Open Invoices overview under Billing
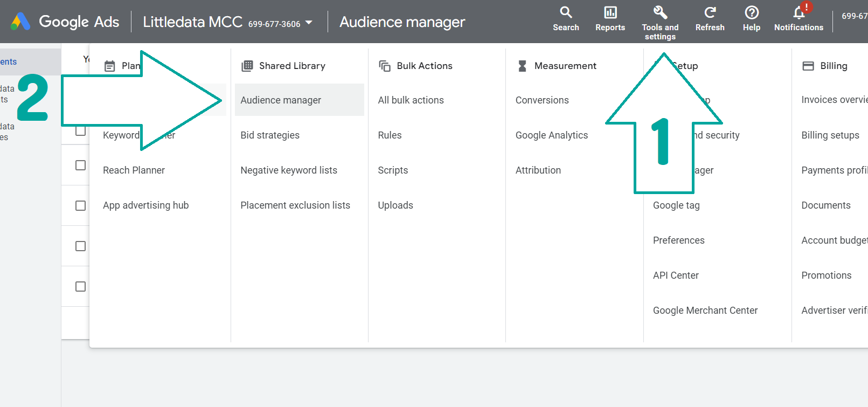The image size is (868, 407). click(x=835, y=100)
